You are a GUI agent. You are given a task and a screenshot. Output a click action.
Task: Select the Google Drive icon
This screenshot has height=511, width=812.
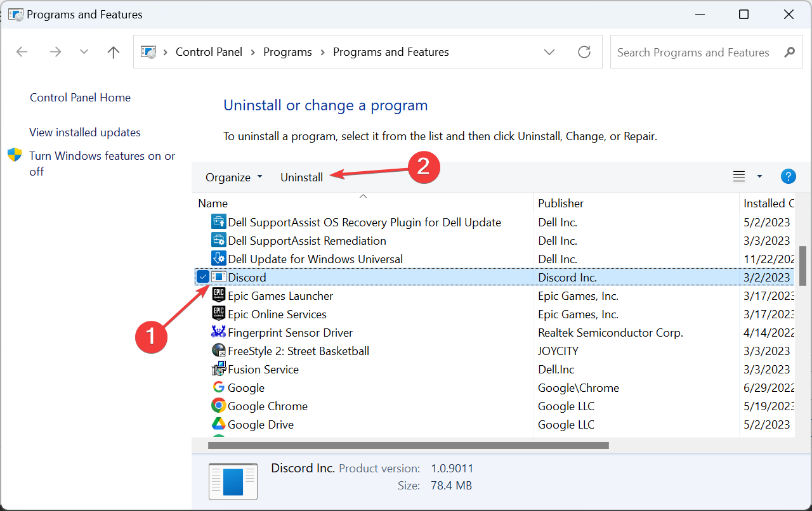tap(219, 424)
